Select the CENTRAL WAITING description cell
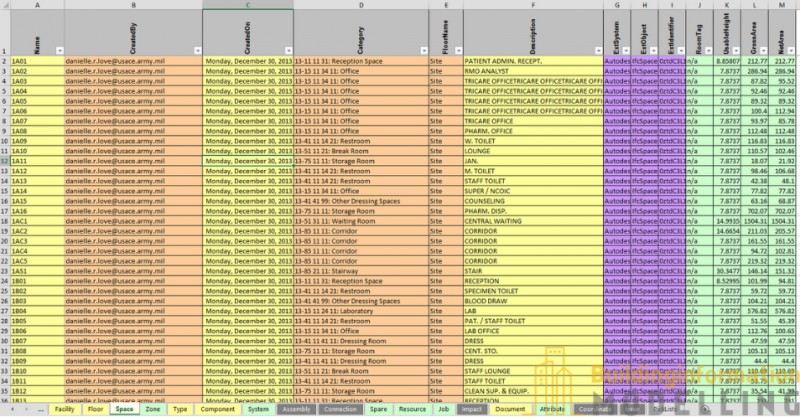Screen dimensions: 800x417 (x=533, y=221)
